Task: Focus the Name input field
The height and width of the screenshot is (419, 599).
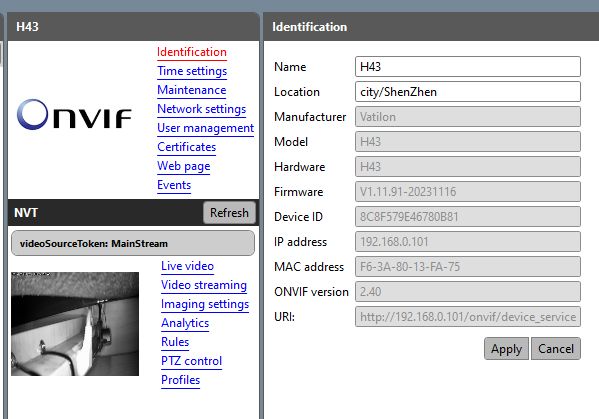Action: coord(468,67)
